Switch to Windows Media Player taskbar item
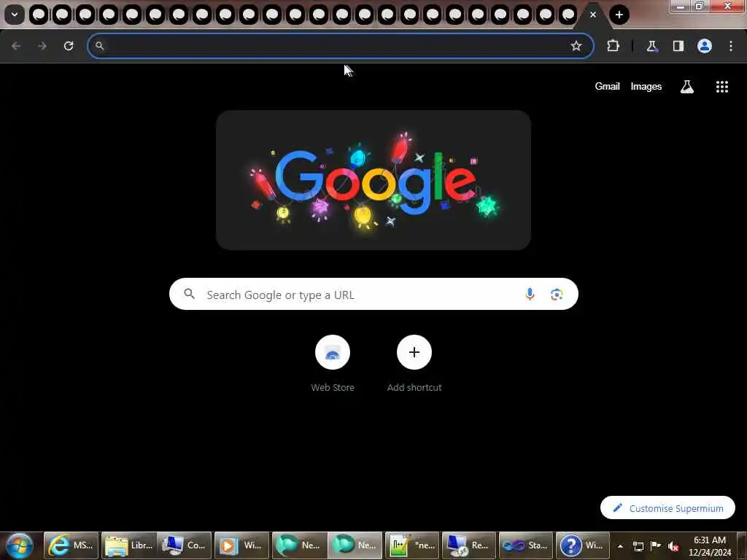 click(241, 545)
